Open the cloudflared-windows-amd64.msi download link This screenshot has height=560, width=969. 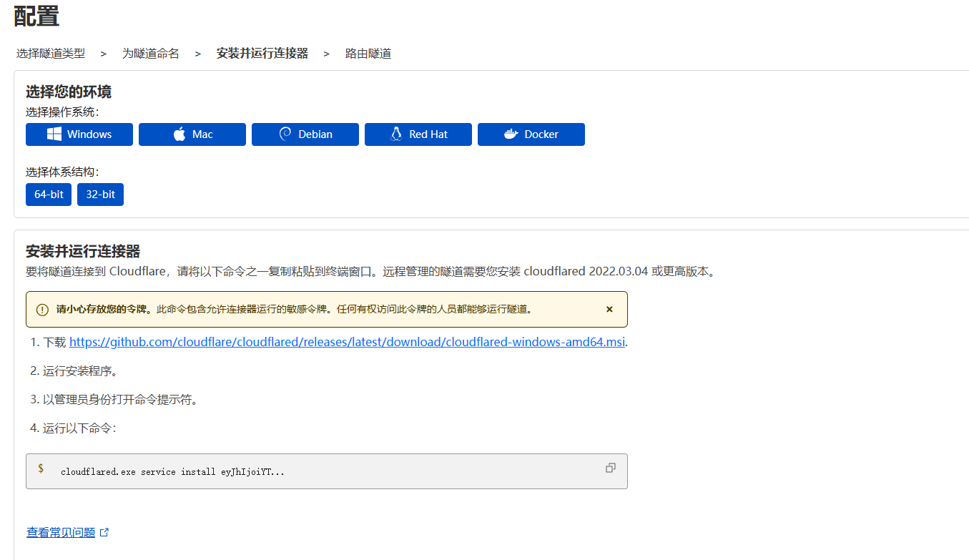coord(348,342)
